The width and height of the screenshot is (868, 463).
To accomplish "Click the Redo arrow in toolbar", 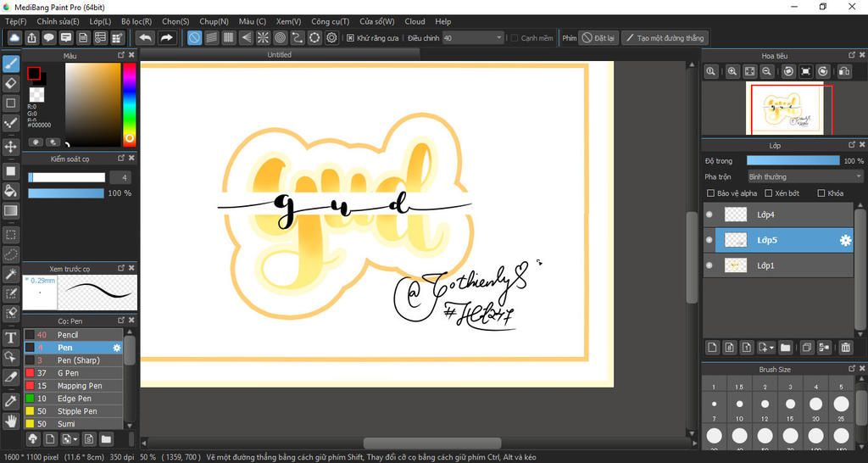I will pos(166,37).
